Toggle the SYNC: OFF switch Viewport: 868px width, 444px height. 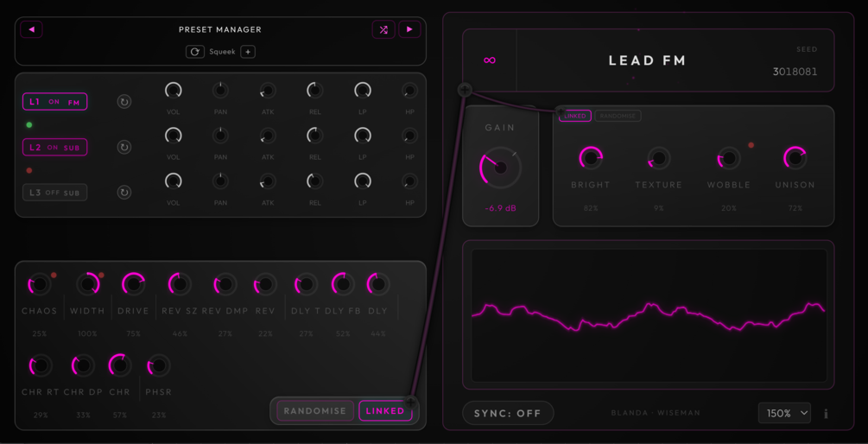tap(508, 413)
